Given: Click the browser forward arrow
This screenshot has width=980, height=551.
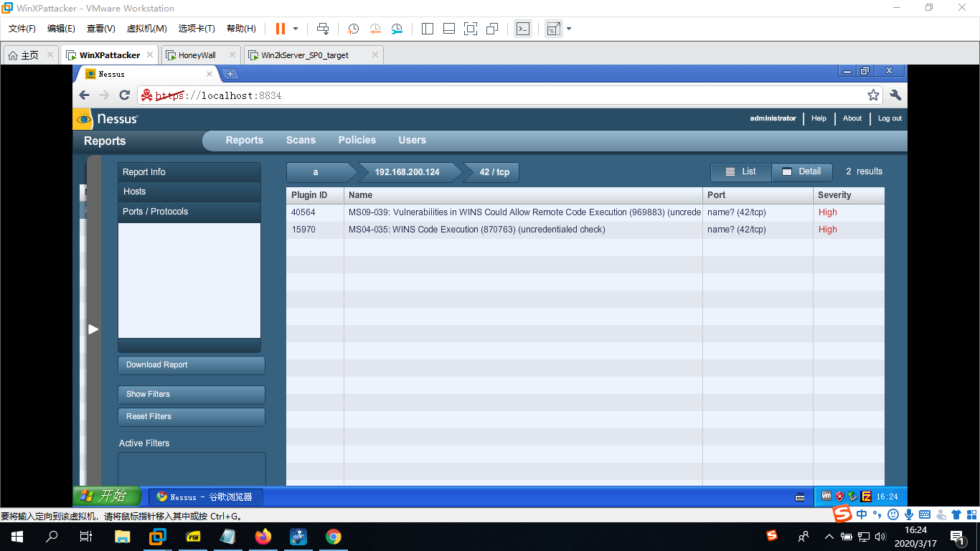Looking at the screenshot, I should coord(104,95).
